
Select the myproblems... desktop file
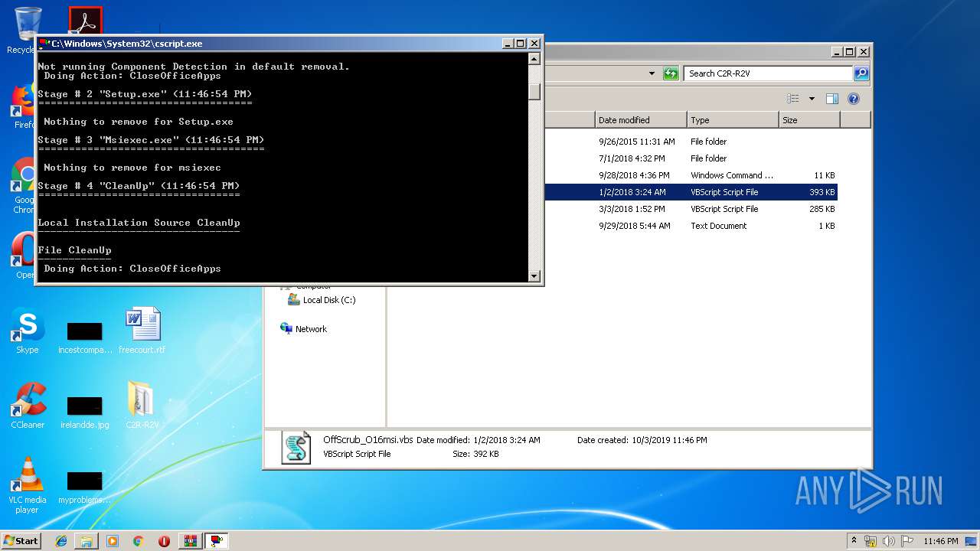84,487
